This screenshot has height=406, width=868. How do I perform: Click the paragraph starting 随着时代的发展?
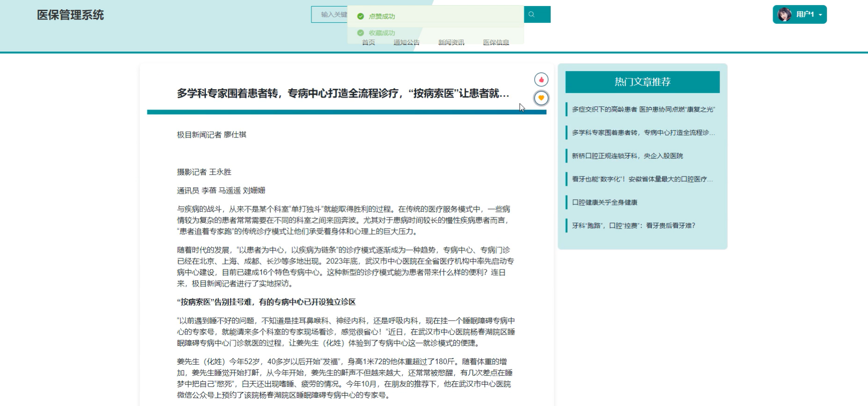click(x=345, y=267)
